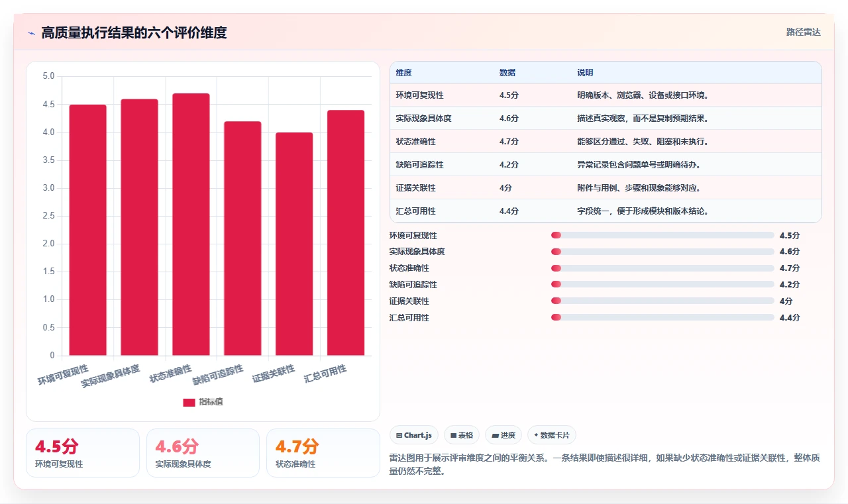Click the 4.7分 value beside the progress bar

pyautogui.click(x=790, y=268)
